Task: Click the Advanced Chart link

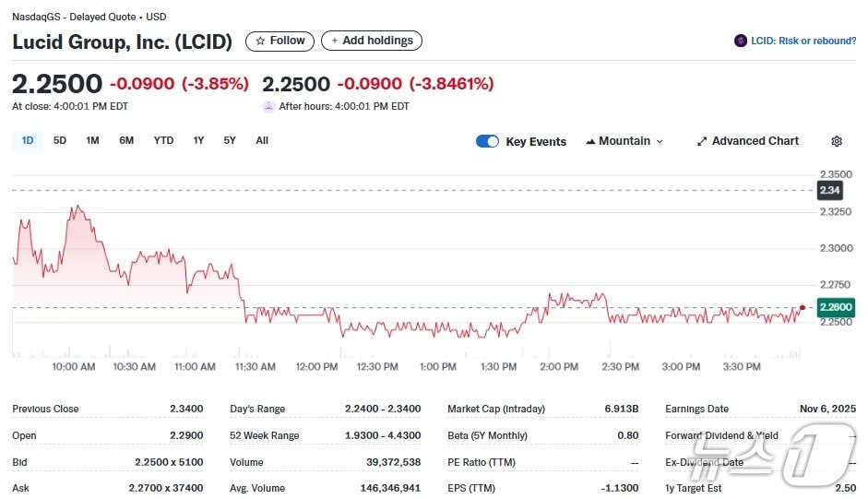Action: pyautogui.click(x=755, y=141)
